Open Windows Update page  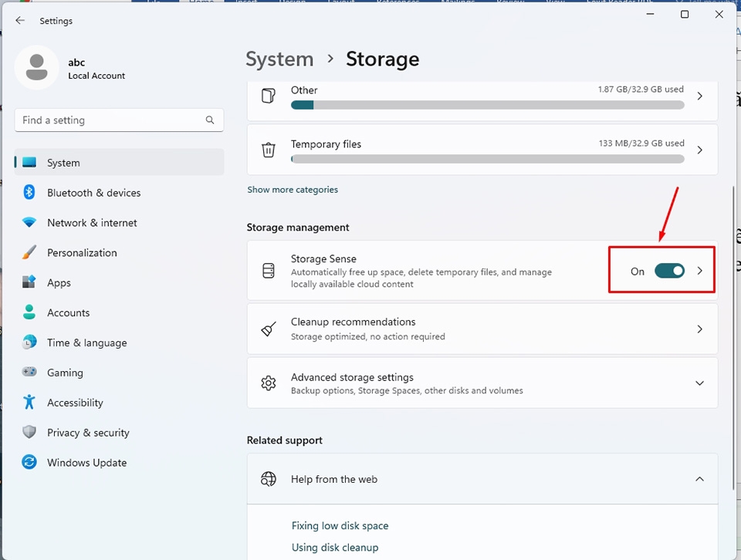(x=119, y=462)
